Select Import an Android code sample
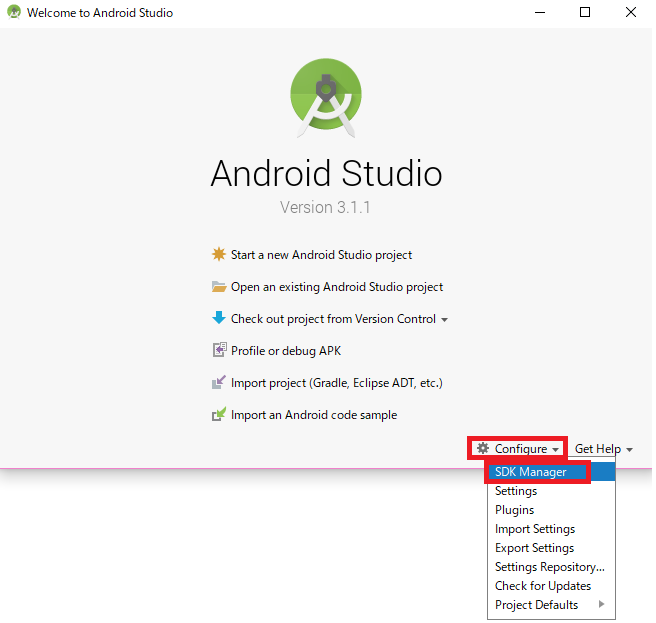656x623 pixels. (314, 415)
